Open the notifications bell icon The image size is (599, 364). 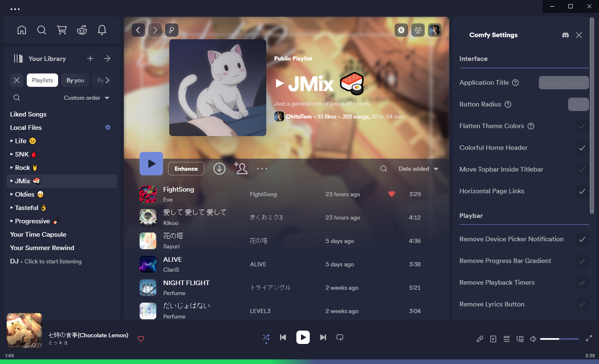[x=102, y=30]
